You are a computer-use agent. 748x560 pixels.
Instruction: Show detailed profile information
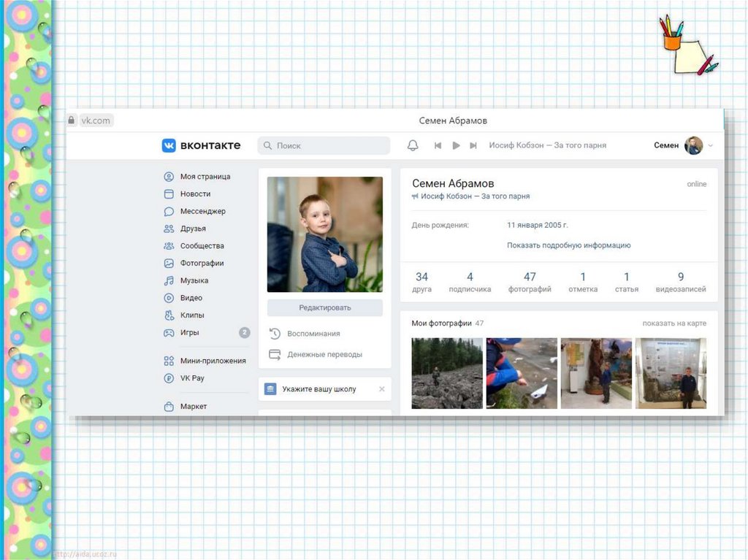(x=568, y=245)
